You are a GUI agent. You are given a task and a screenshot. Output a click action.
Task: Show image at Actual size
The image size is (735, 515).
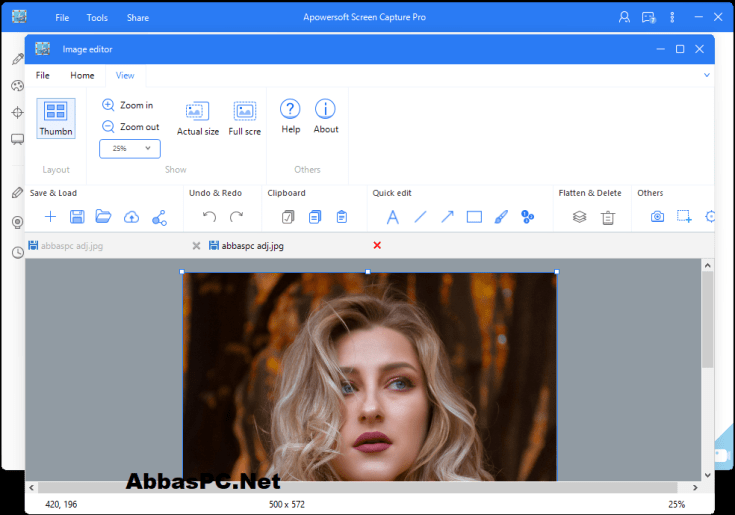[198, 118]
